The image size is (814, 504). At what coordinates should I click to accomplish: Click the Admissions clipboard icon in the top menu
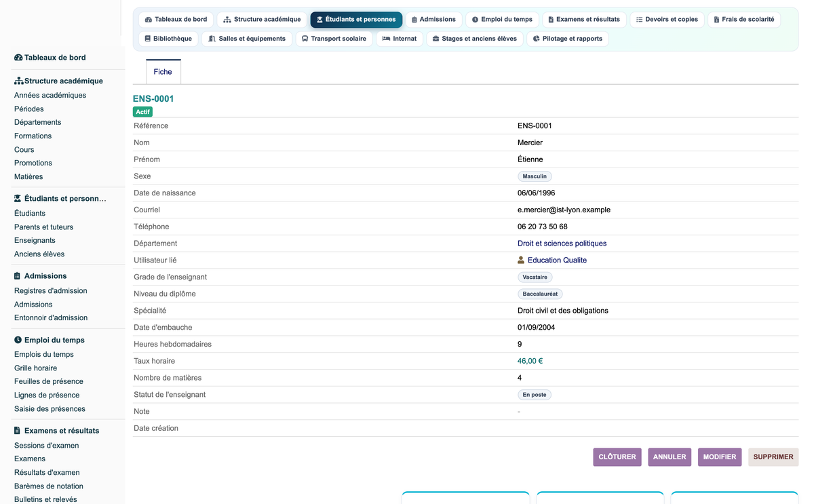pyautogui.click(x=414, y=20)
